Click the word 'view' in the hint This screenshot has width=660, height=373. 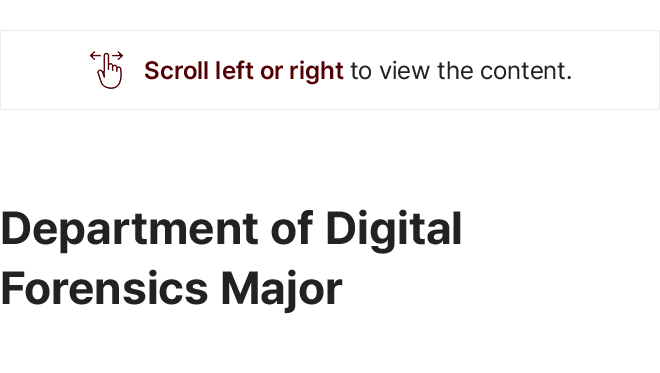(405, 71)
